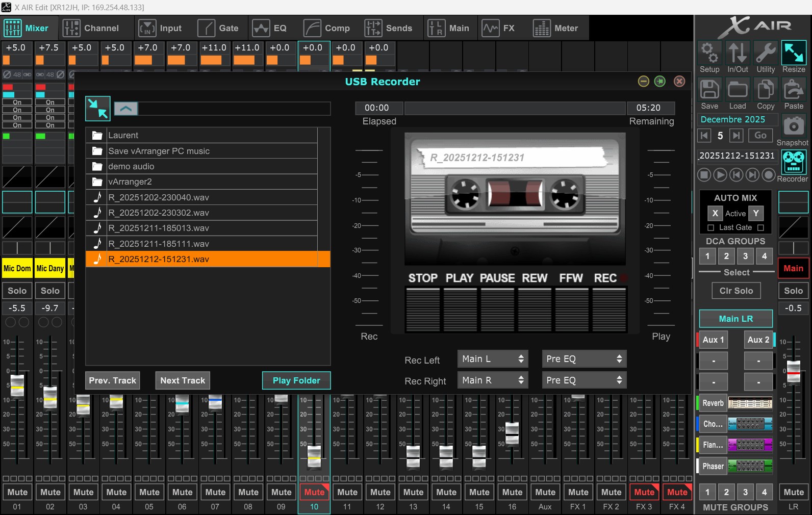Click the Save floppy disk icon
812x515 pixels.
tap(709, 90)
